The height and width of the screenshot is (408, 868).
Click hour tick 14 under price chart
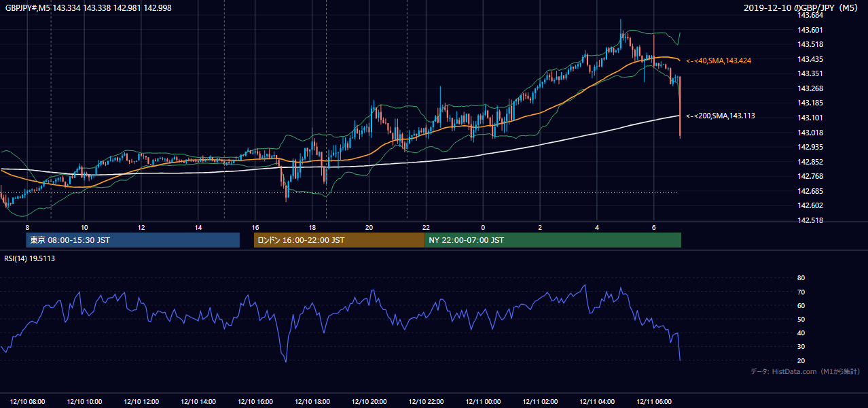pyautogui.click(x=198, y=227)
